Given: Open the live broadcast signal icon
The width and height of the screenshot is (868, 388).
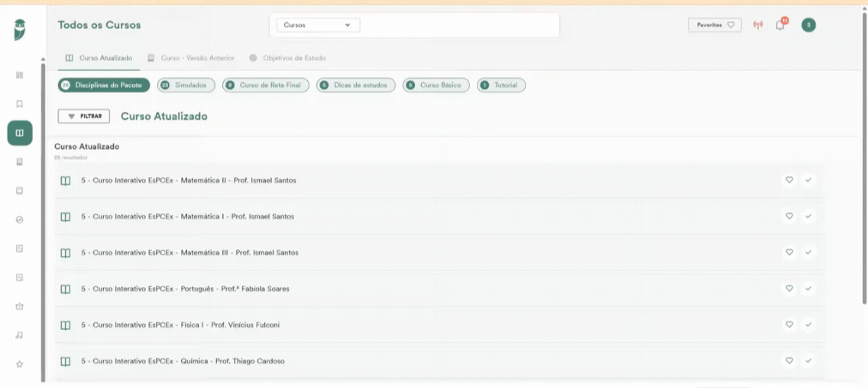Looking at the screenshot, I should click(758, 25).
